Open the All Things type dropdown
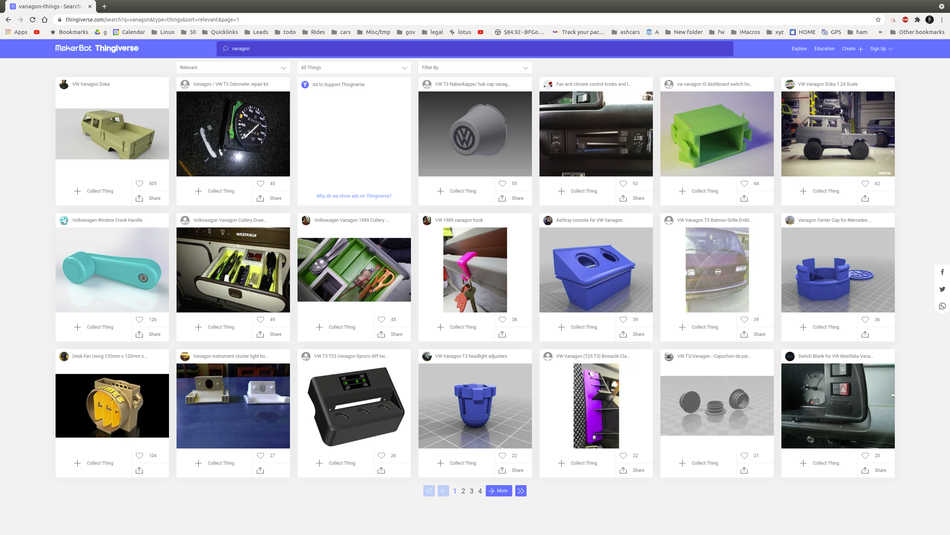This screenshot has width=950, height=535. 354,67
